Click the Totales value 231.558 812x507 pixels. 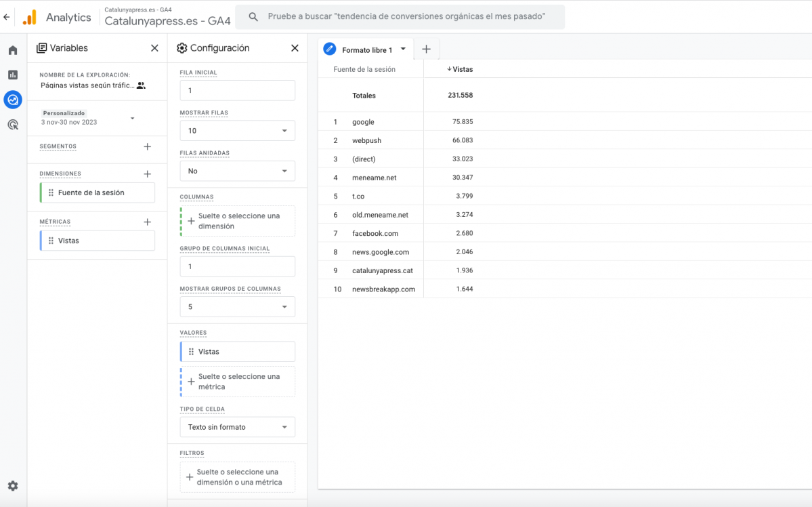point(461,96)
